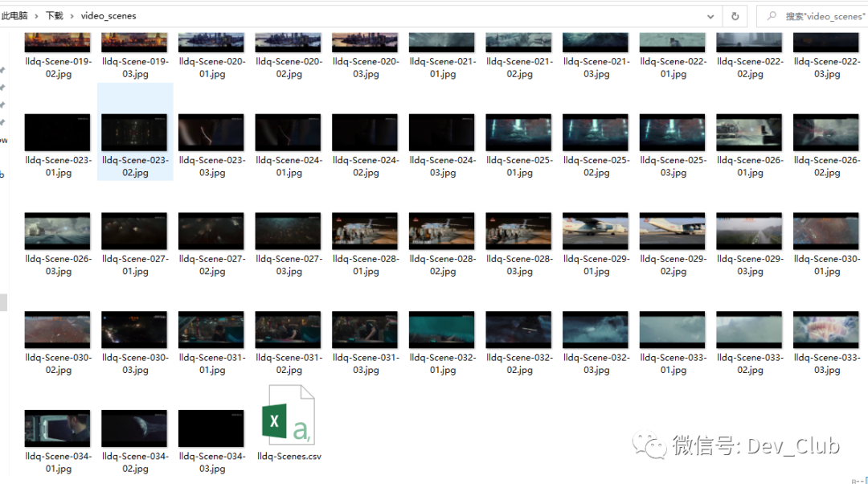This screenshot has width=868, height=484.
Task: Select thumbnail lldq-Scene-025-03.jpg
Action: (x=672, y=133)
